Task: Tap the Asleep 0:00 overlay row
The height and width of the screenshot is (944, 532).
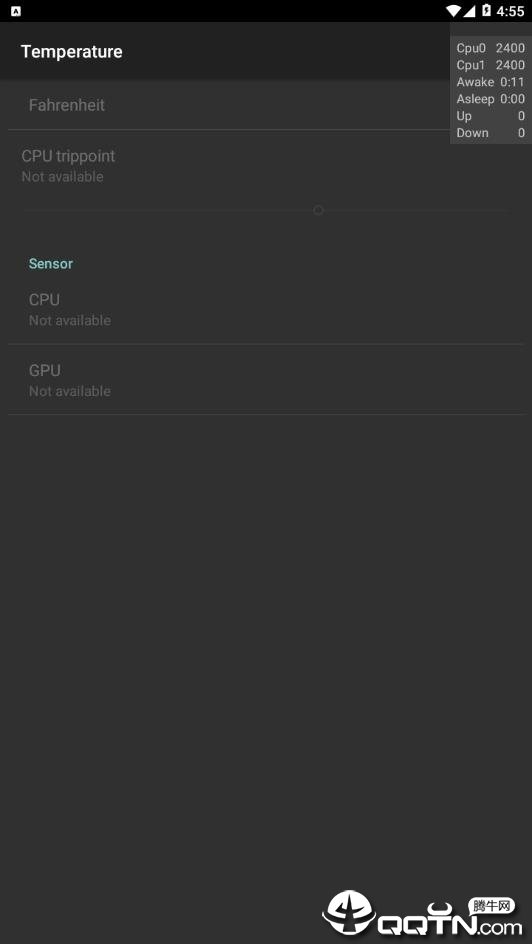Action: 490,99
